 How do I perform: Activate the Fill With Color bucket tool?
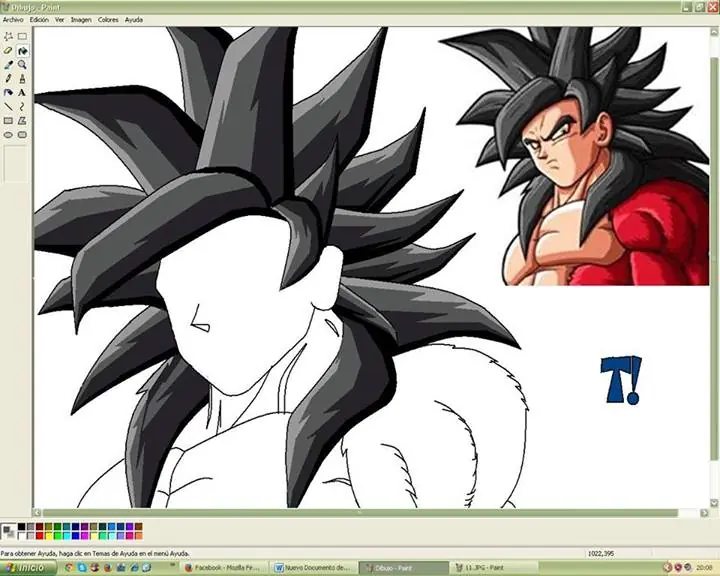[x=22, y=51]
